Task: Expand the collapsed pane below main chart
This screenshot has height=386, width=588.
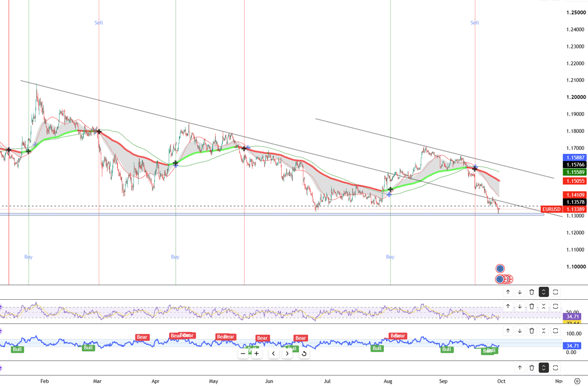Action: [543, 292]
